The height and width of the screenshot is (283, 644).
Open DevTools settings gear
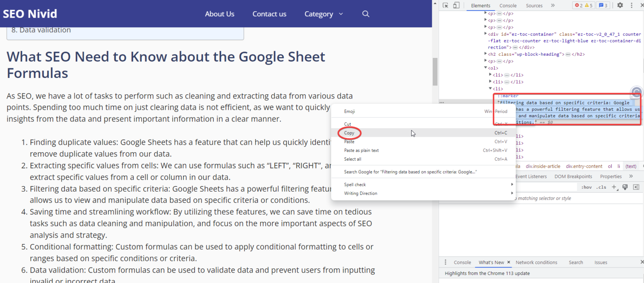click(621, 5)
